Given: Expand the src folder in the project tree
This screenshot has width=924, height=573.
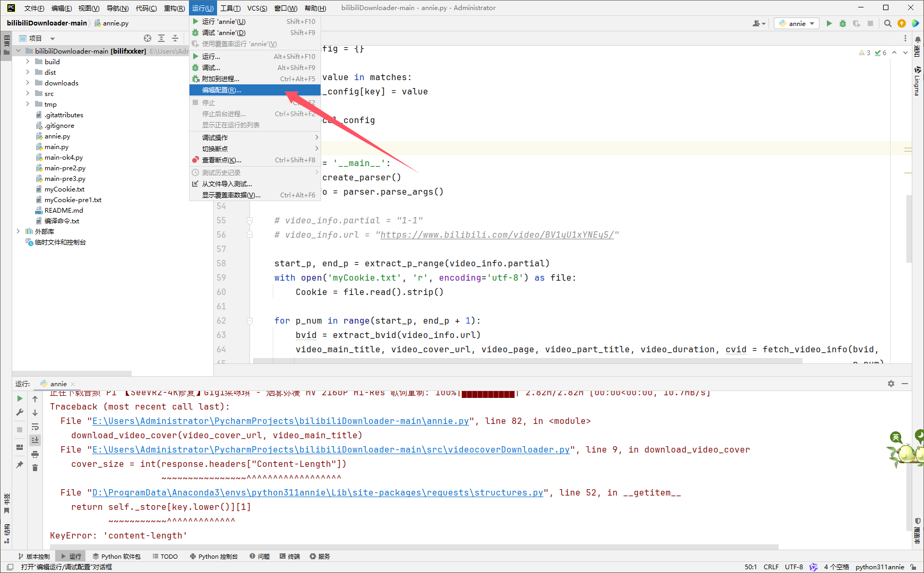Looking at the screenshot, I should pos(28,93).
